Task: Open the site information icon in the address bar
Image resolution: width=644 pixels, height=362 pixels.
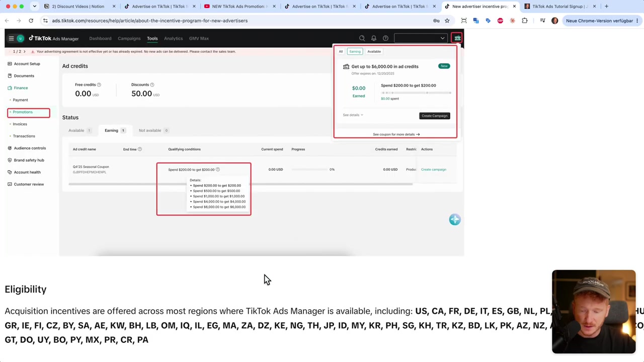Action: click(x=45, y=21)
